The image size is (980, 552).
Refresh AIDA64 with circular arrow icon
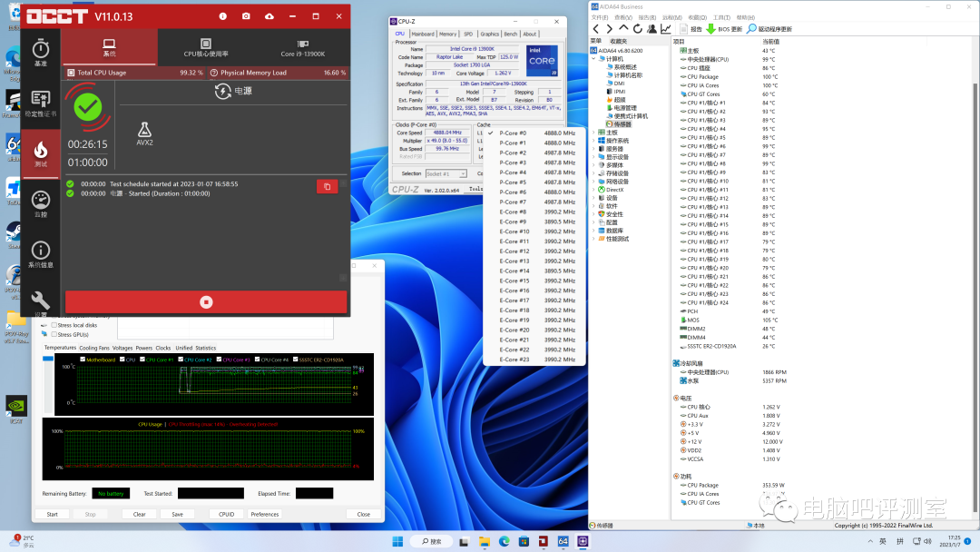click(638, 29)
